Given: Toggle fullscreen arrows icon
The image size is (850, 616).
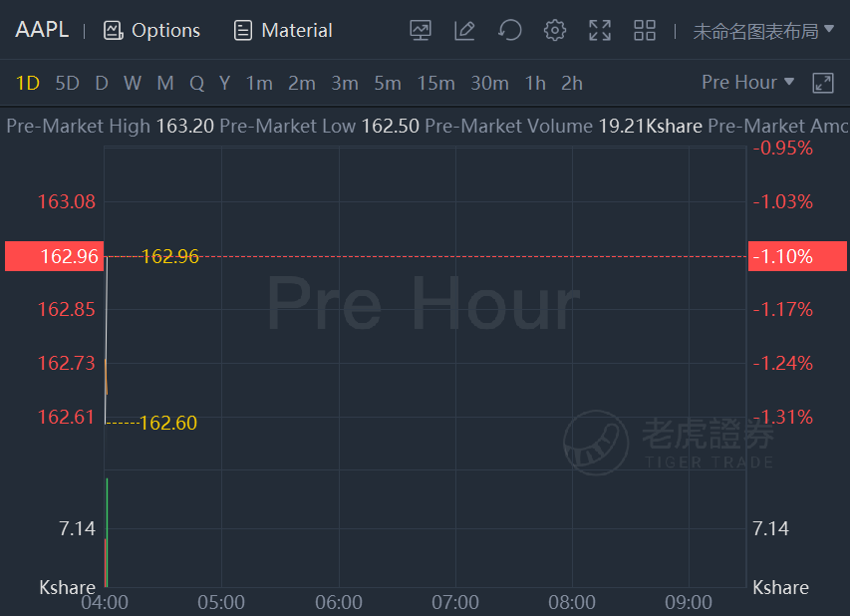Looking at the screenshot, I should pos(600,30).
